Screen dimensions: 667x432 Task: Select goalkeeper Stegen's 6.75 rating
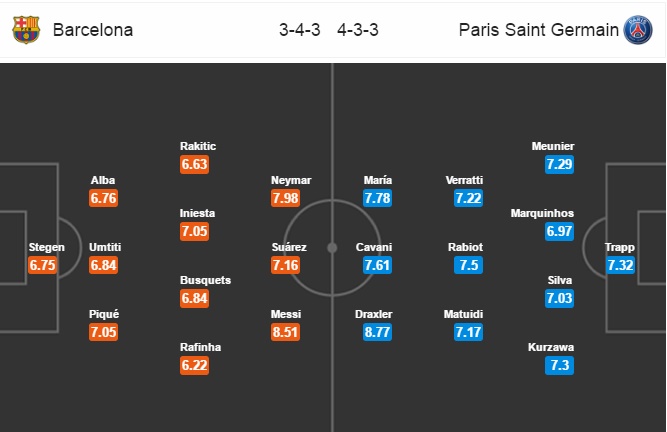(x=43, y=265)
